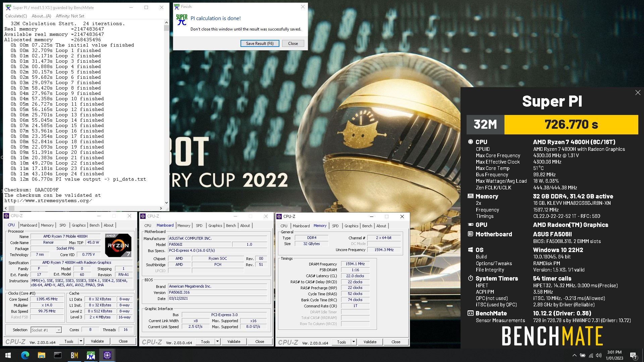Open Calculate(C) menu in Super PI
644x362 pixels.
(x=16, y=16)
